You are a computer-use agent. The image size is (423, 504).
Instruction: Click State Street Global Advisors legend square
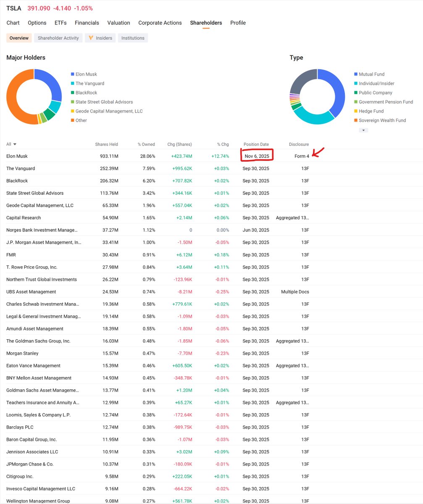[x=73, y=102]
